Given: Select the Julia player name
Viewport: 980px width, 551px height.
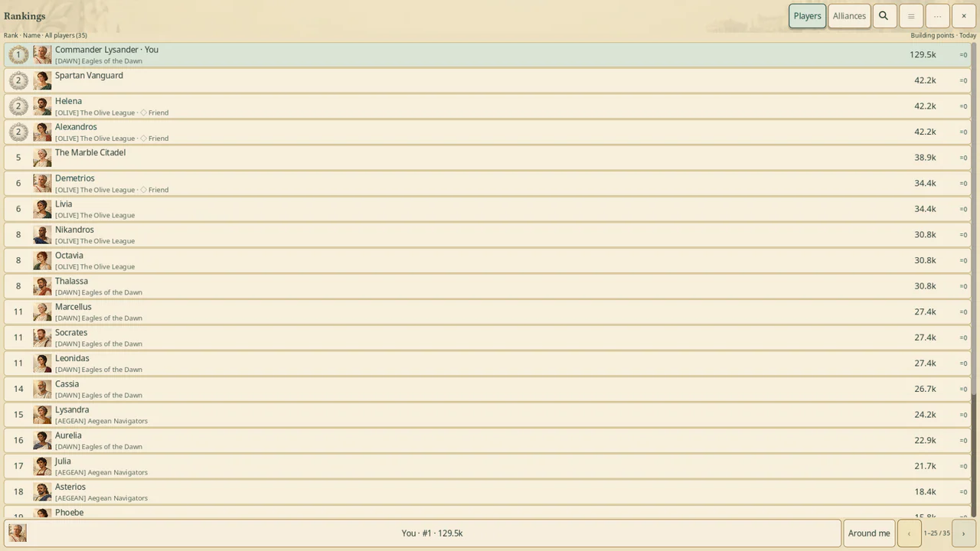Looking at the screenshot, I should (x=63, y=461).
